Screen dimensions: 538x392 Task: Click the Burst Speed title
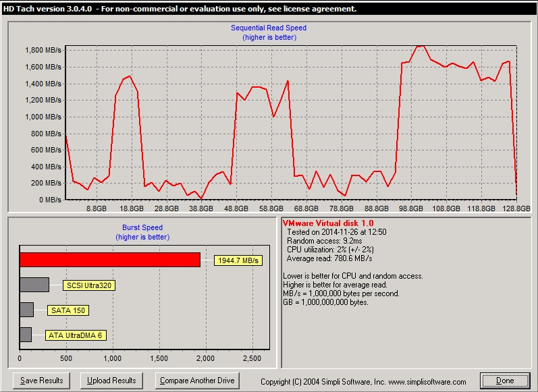pyautogui.click(x=142, y=227)
